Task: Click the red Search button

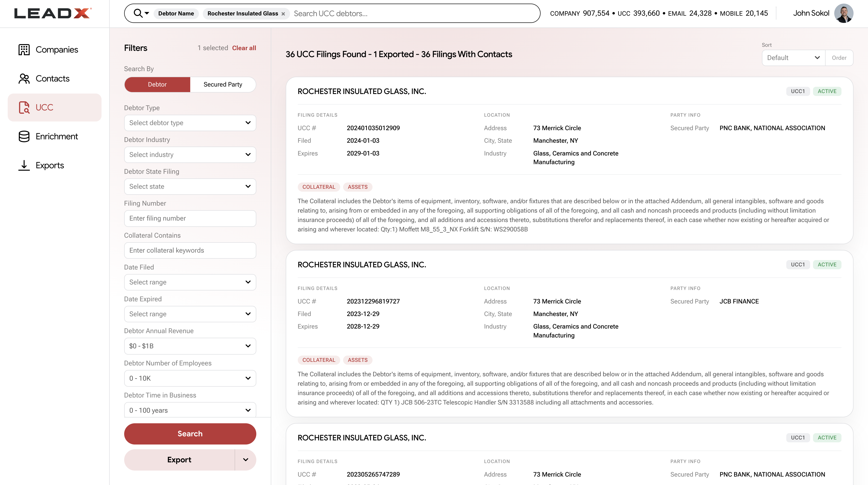Action: [190, 434]
